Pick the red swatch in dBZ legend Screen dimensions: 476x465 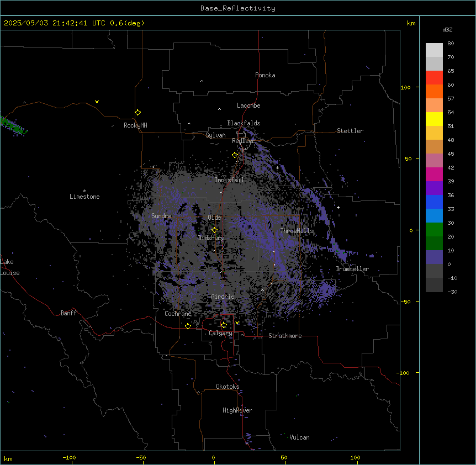tap(434, 78)
